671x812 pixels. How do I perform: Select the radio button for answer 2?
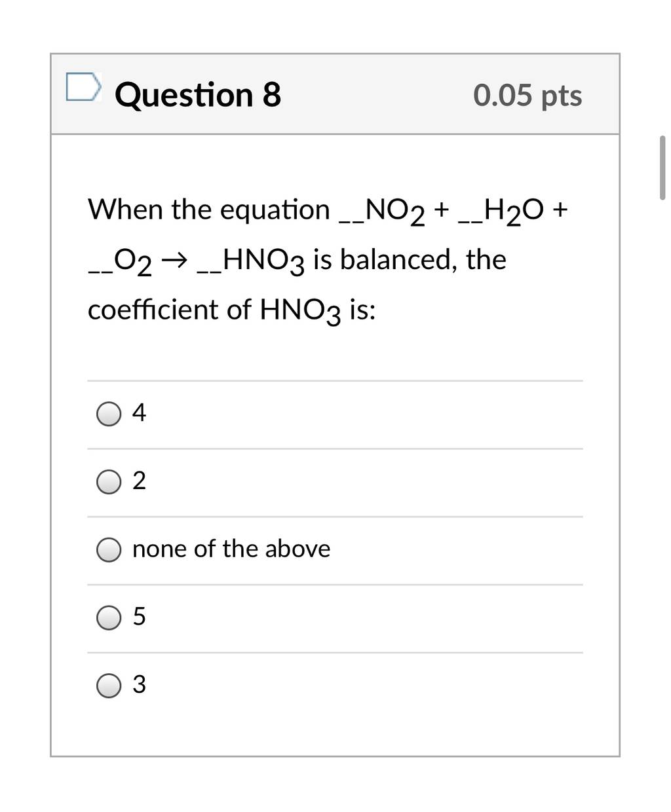(109, 482)
